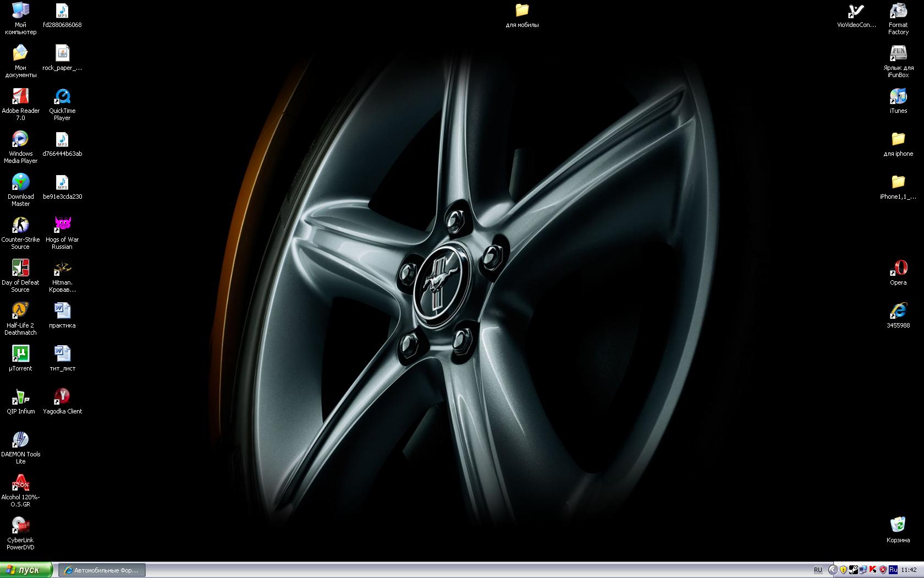Select the Format Factory icon
This screenshot has height=578, width=924.
pyautogui.click(x=898, y=11)
